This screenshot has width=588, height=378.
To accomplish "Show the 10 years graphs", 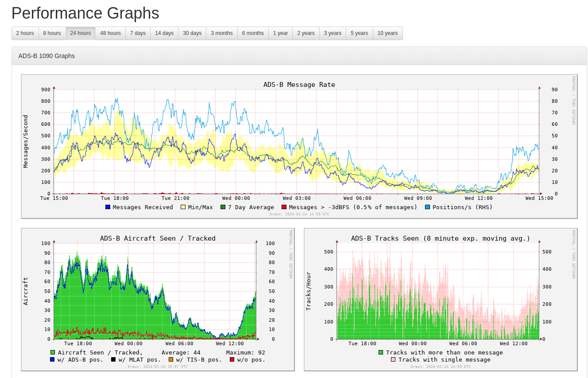I will pyautogui.click(x=387, y=33).
